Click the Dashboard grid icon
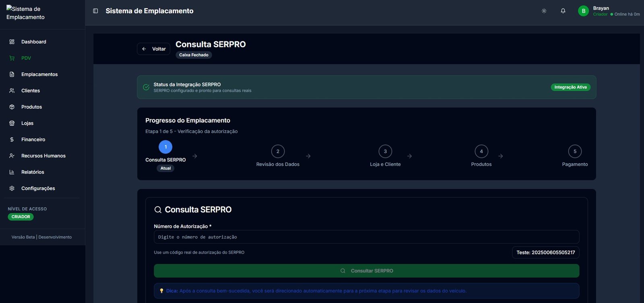The image size is (644, 303). [12, 42]
